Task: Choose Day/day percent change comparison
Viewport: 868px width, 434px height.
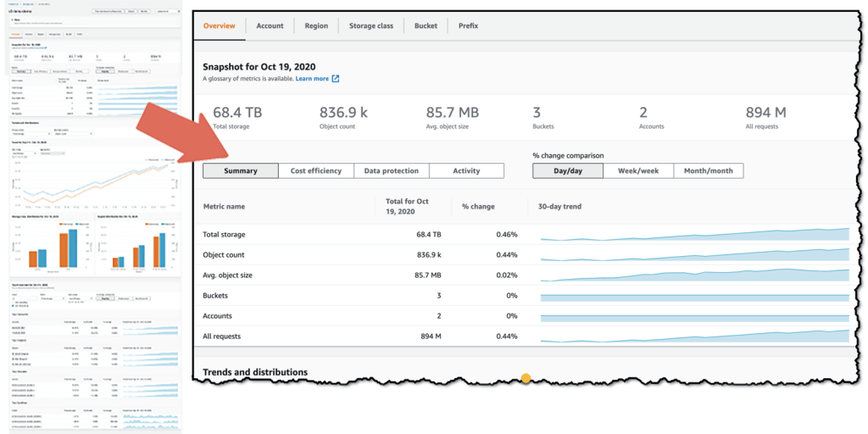Action: [x=568, y=170]
